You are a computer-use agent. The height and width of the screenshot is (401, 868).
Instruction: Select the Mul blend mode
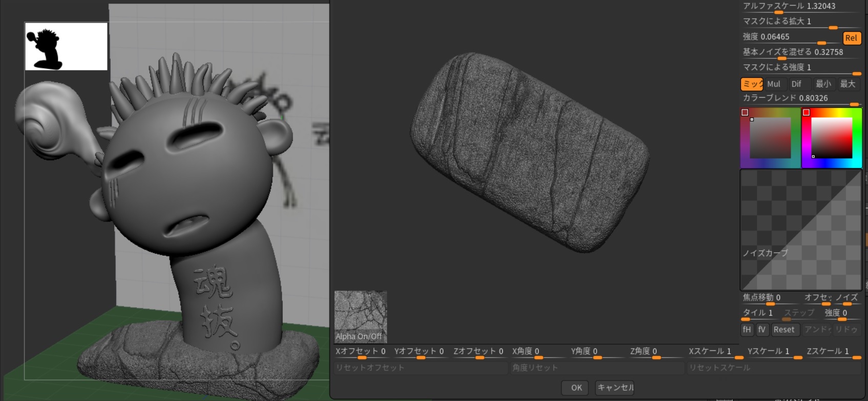click(x=774, y=84)
